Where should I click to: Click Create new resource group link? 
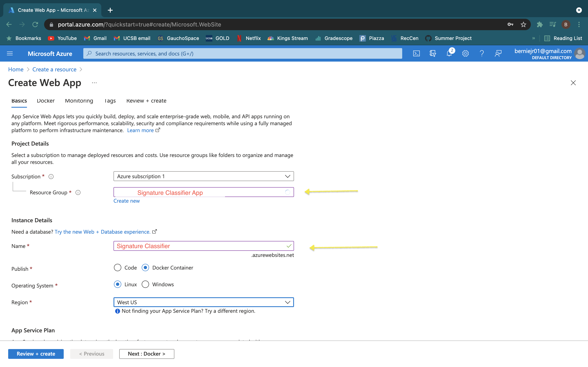click(x=126, y=201)
